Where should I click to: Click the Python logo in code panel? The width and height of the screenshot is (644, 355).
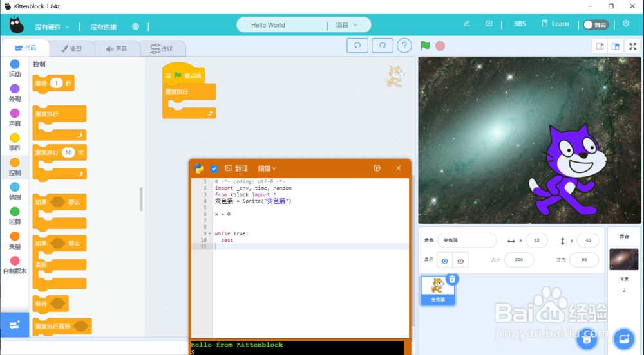click(x=198, y=168)
